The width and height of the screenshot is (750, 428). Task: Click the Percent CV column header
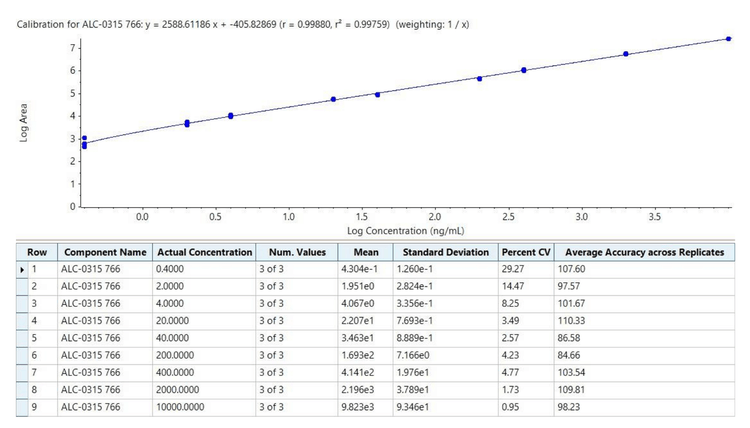pos(526,252)
